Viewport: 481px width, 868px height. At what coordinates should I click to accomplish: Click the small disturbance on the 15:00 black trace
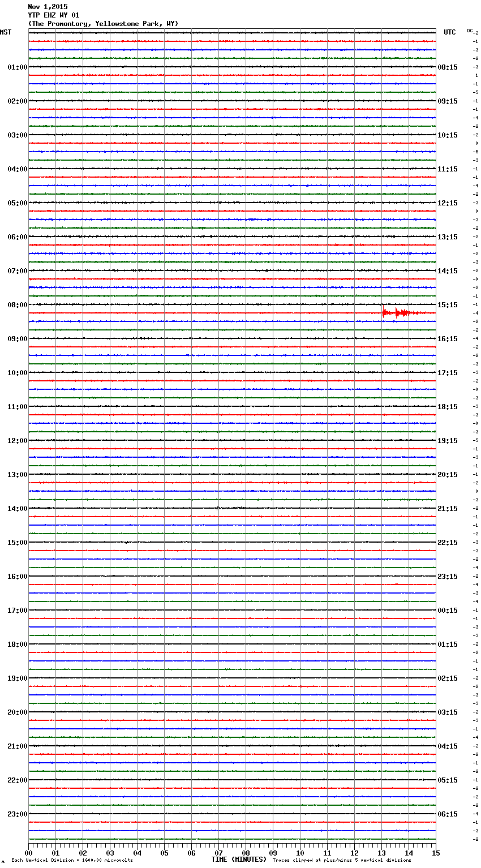(x=127, y=542)
